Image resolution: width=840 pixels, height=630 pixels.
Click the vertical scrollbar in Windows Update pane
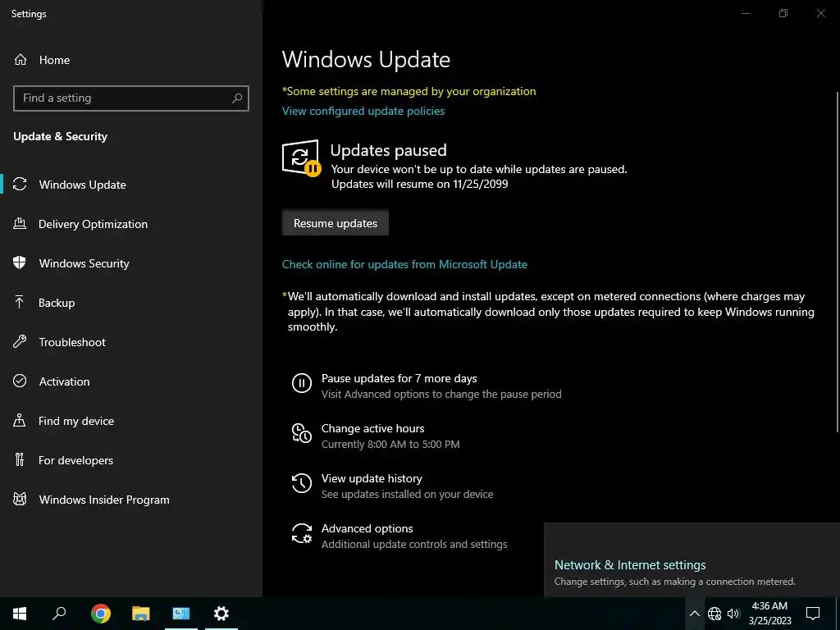coord(838,262)
